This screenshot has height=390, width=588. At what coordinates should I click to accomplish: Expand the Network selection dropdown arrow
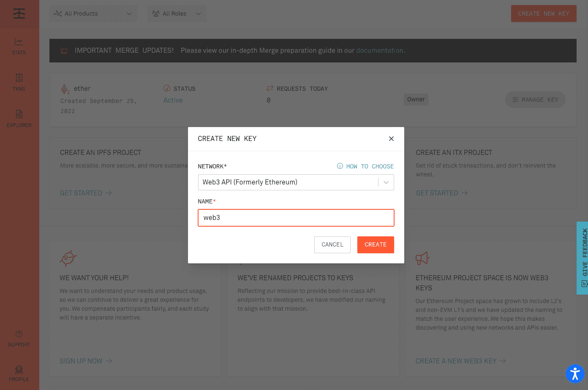[x=386, y=182]
